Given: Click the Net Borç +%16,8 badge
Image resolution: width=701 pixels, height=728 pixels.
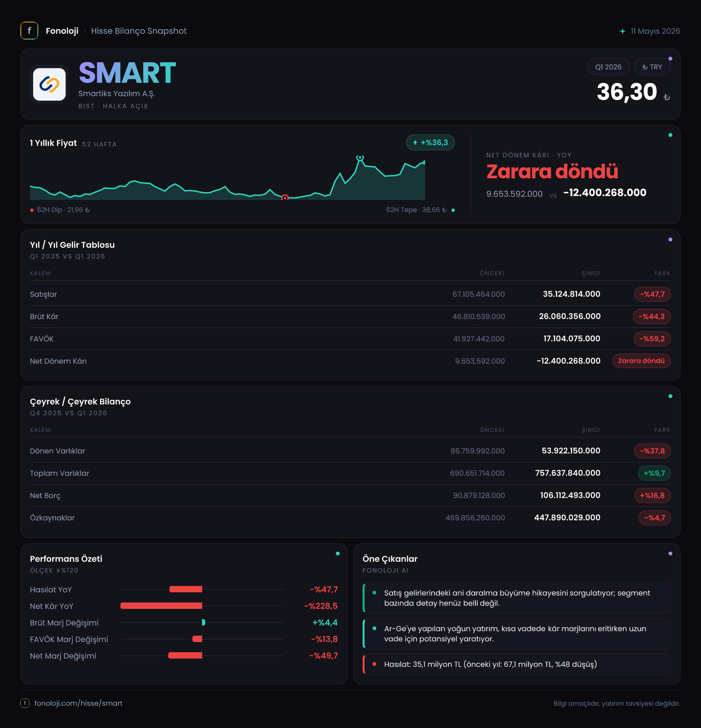Looking at the screenshot, I should (652, 496).
